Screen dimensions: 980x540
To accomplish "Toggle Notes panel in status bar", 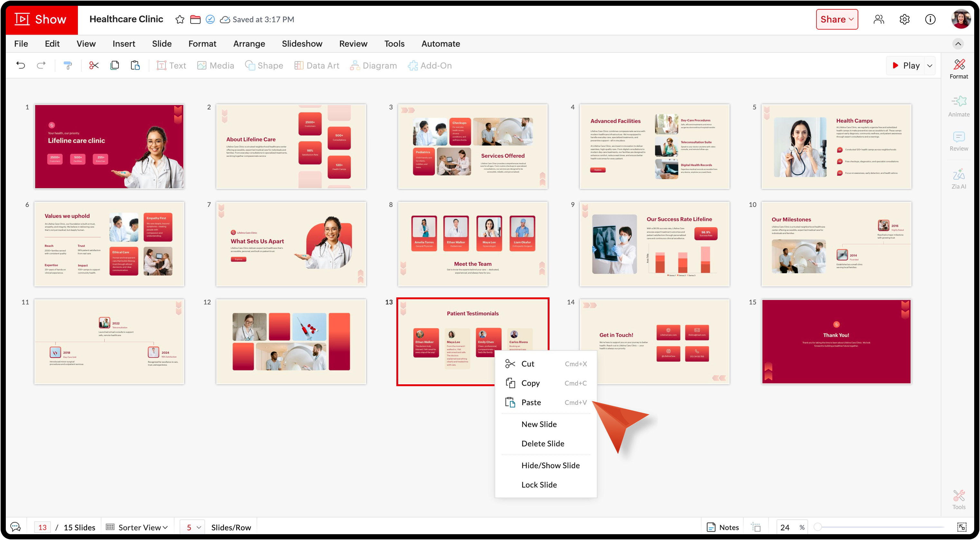I will tap(722, 527).
